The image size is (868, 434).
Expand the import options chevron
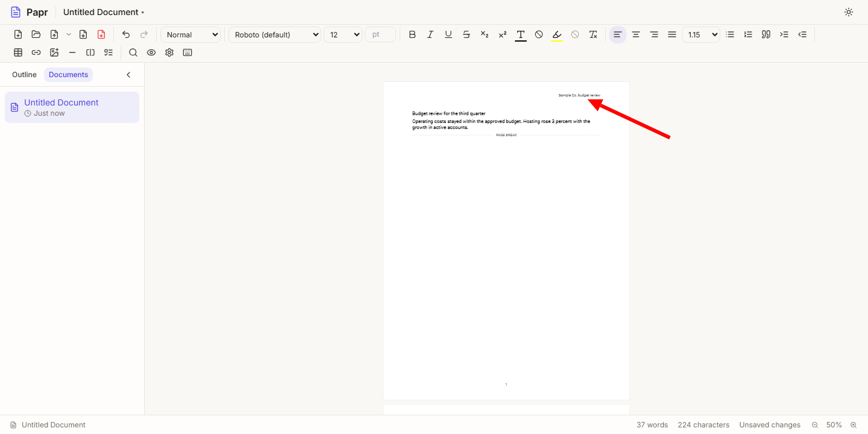point(69,34)
